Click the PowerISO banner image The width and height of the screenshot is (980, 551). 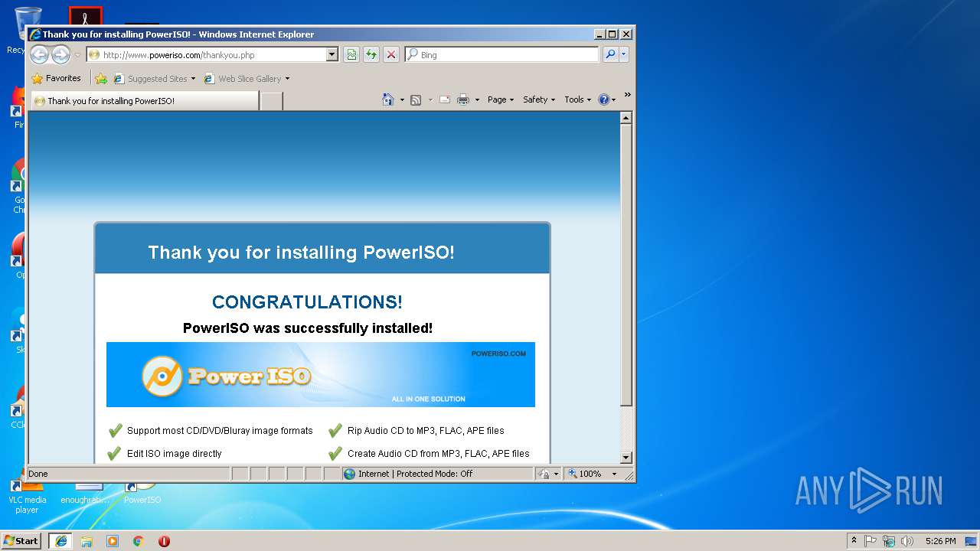click(321, 374)
